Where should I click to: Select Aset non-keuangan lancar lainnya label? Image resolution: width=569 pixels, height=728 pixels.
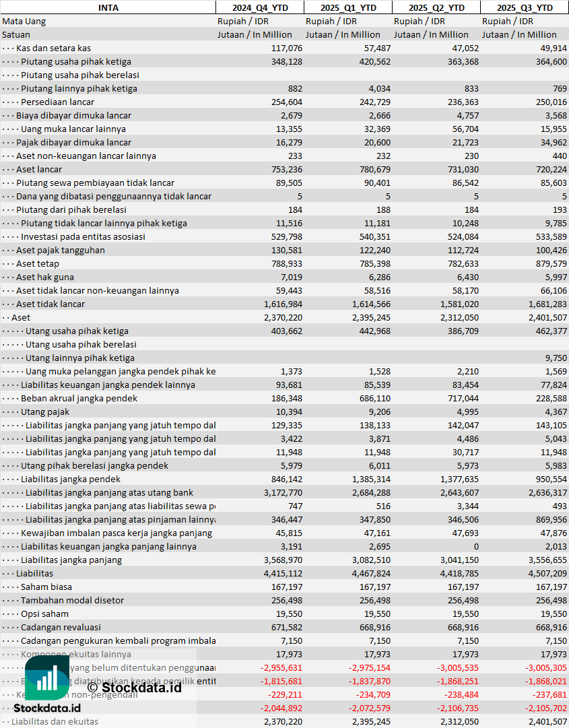tap(86, 156)
